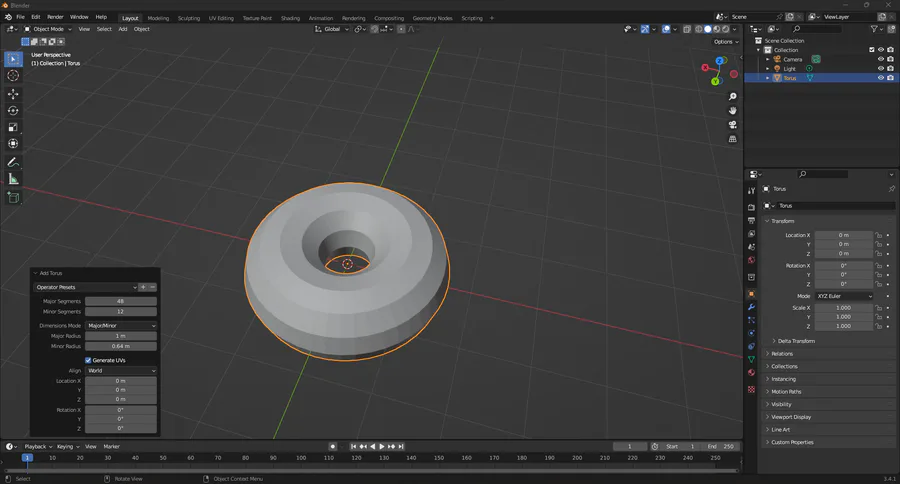Open the File menu
The height and width of the screenshot is (484, 900).
[x=20, y=17]
